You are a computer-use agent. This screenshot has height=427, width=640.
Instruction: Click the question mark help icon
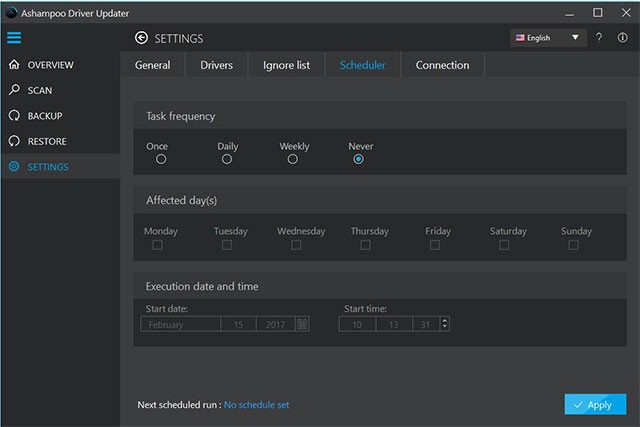coord(599,38)
